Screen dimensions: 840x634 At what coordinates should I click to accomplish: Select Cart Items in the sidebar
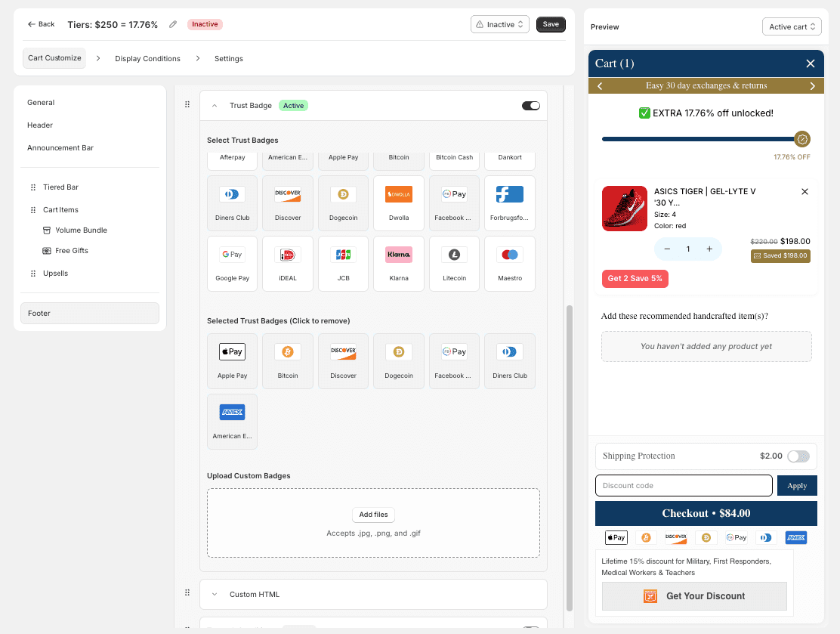60,210
